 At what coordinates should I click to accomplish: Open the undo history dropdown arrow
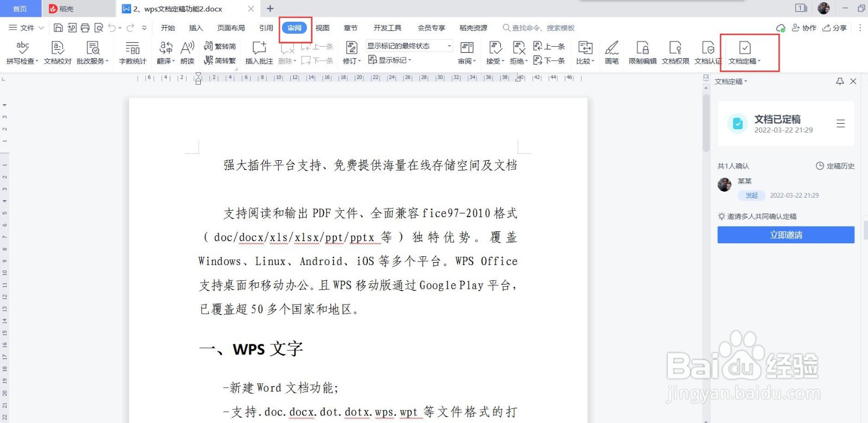(119, 28)
